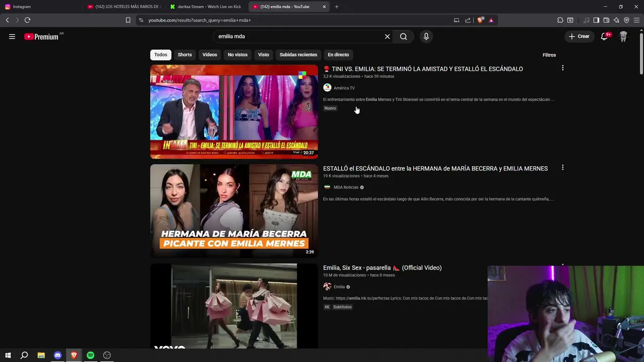
Task: Open the notifications bell
Action: tap(604, 36)
